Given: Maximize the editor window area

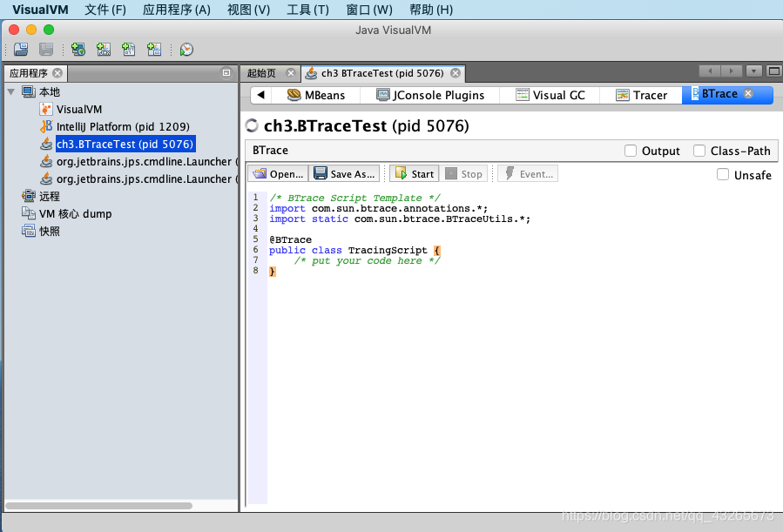Looking at the screenshot, I should pos(774,71).
